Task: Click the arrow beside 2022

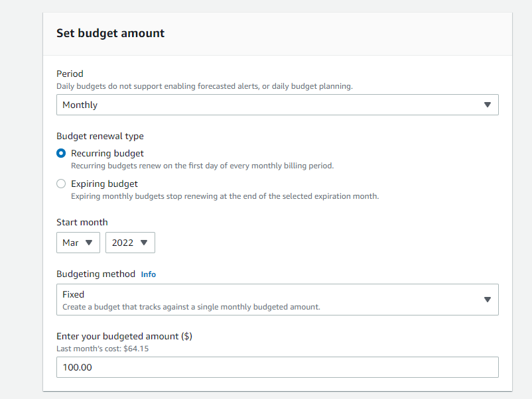Action: pos(143,243)
